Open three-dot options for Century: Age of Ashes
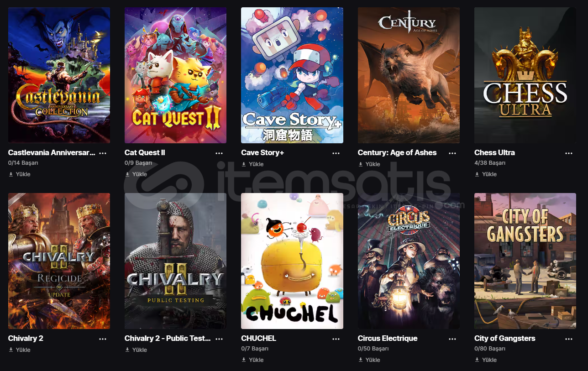 pyautogui.click(x=452, y=153)
